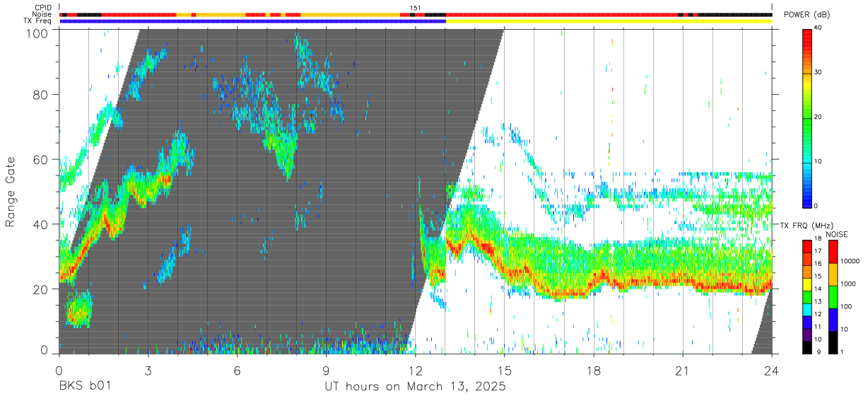Click the y-axis range gate label 80

click(41, 95)
